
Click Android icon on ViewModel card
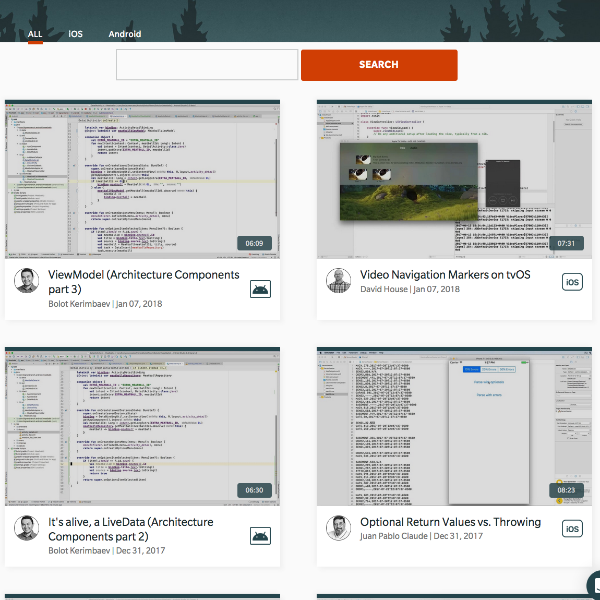point(260,289)
